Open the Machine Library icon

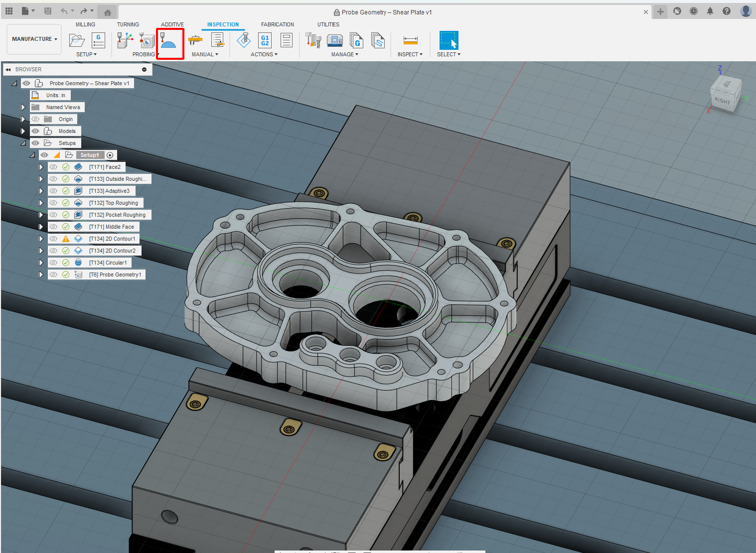pos(335,40)
